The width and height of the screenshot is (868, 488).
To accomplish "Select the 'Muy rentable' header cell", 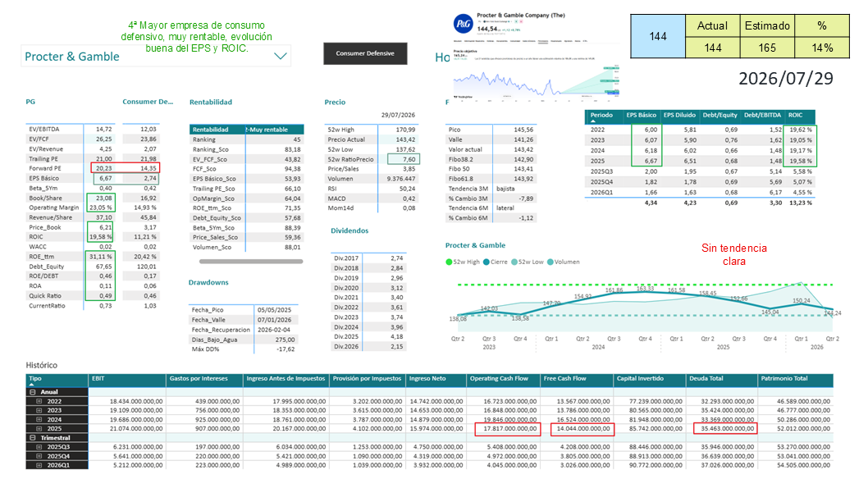I will 275,130.
